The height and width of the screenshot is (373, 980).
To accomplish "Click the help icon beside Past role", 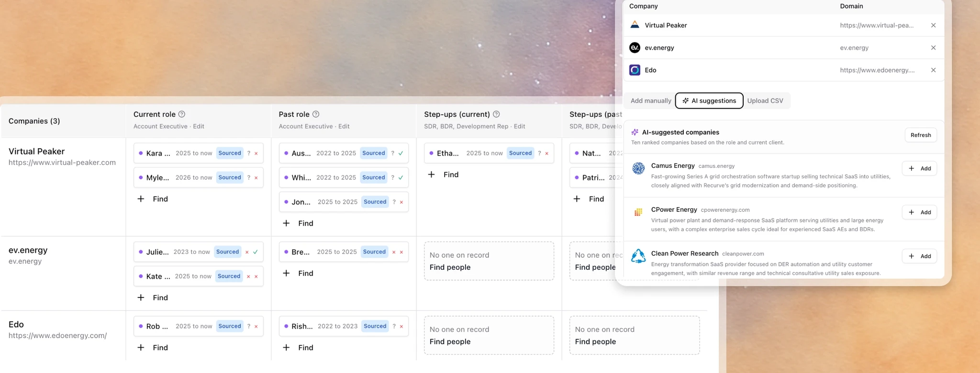I will tap(316, 114).
